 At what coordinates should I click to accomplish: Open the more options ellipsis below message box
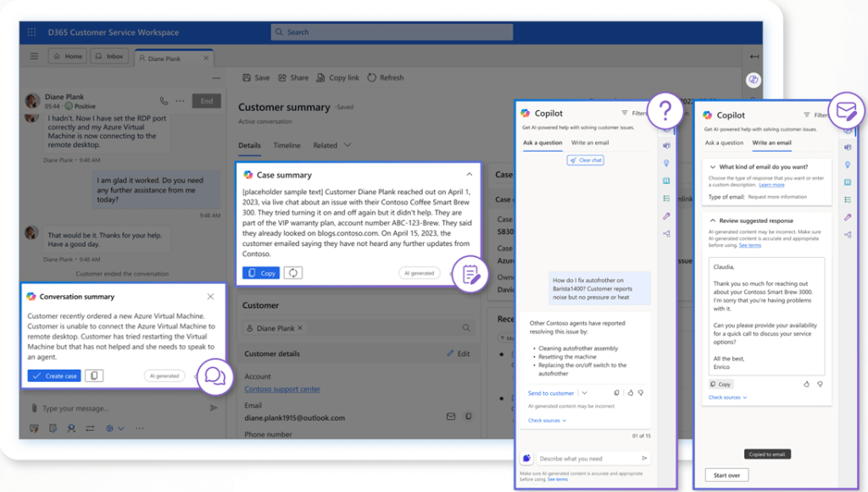click(x=140, y=428)
